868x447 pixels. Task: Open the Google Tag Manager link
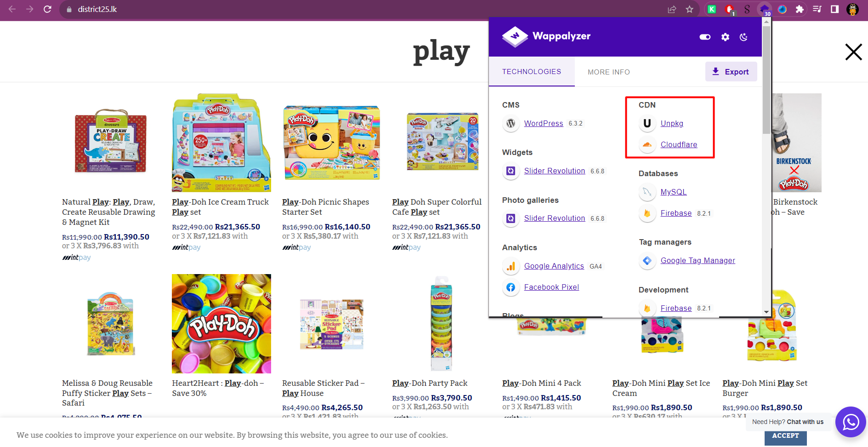click(698, 260)
